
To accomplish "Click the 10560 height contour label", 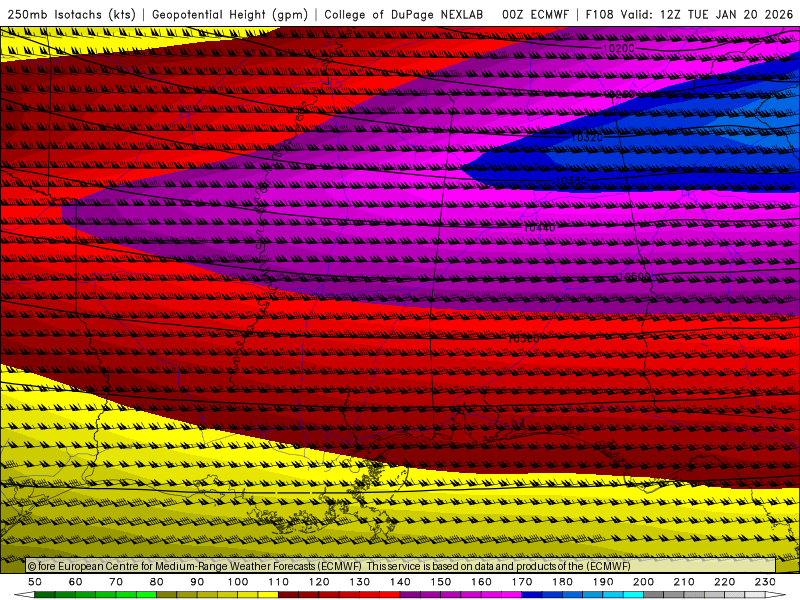I will click(x=523, y=339).
